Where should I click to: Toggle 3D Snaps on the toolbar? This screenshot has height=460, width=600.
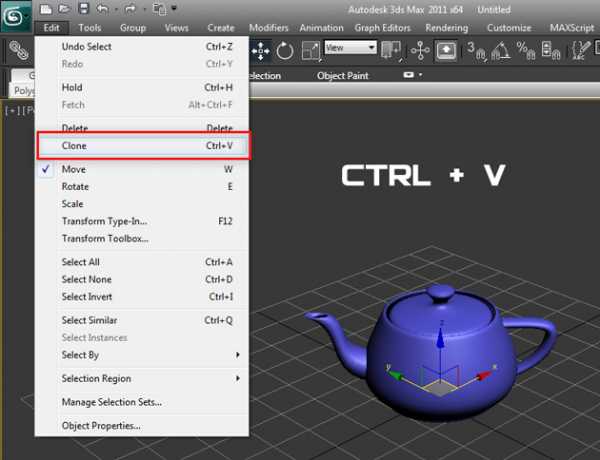click(476, 51)
